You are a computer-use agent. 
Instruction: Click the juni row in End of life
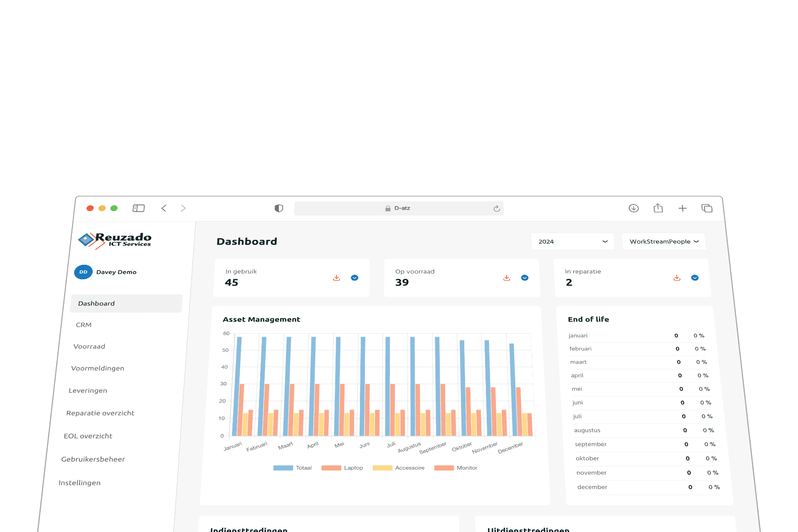click(x=643, y=403)
